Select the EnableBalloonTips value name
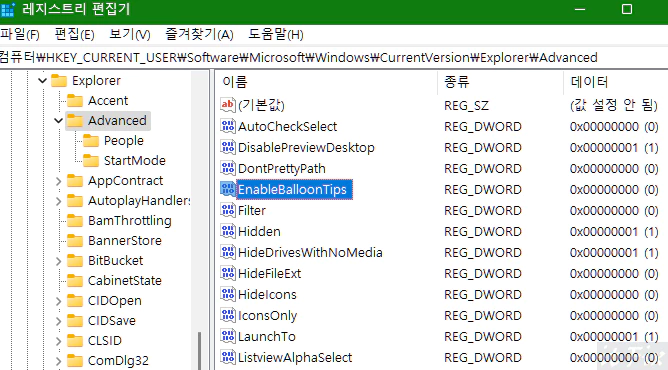The image size is (668, 370). pos(294,189)
